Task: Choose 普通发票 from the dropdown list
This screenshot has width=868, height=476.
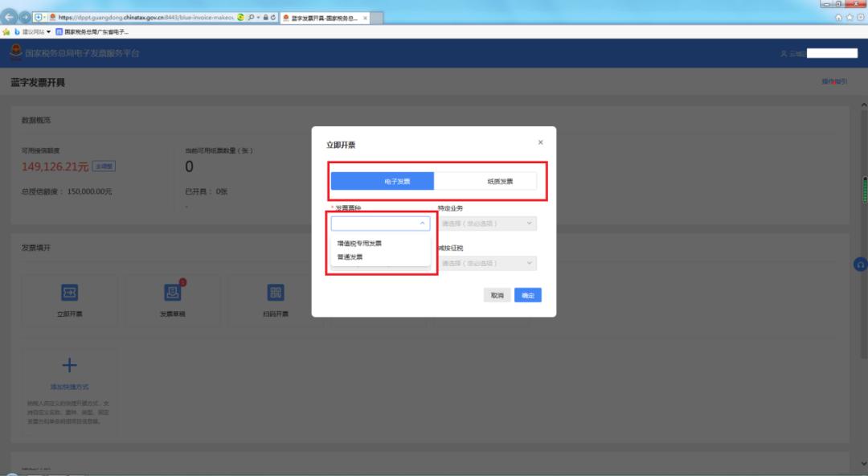Action: [x=350, y=257]
